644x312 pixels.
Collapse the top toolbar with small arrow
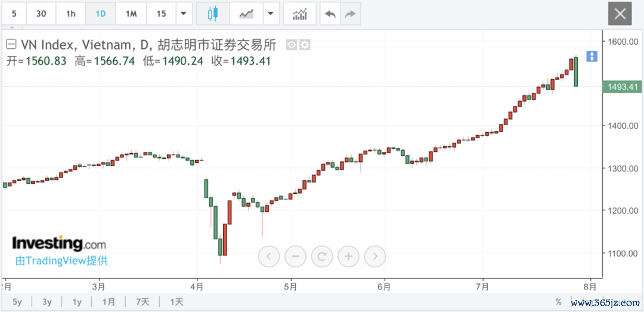pos(11,27)
